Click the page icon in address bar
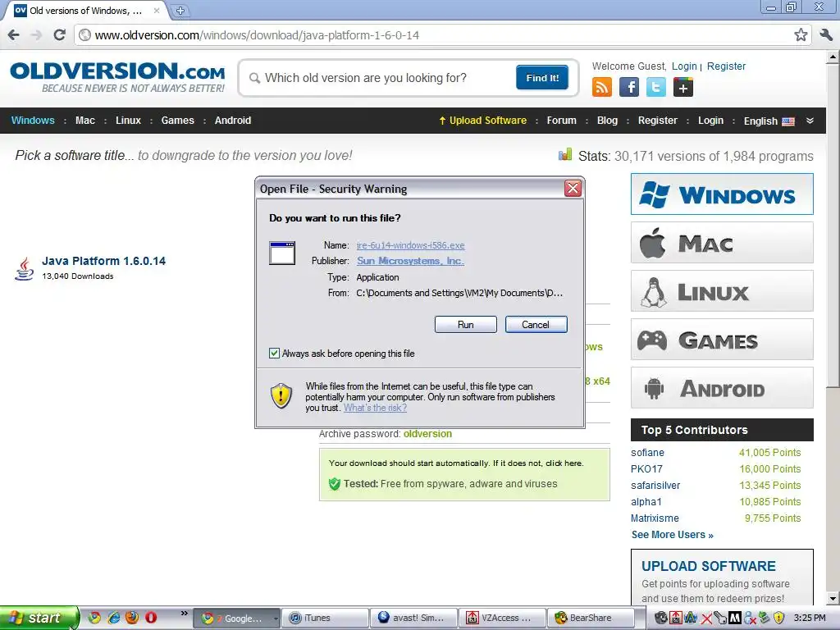 pyautogui.click(x=84, y=35)
